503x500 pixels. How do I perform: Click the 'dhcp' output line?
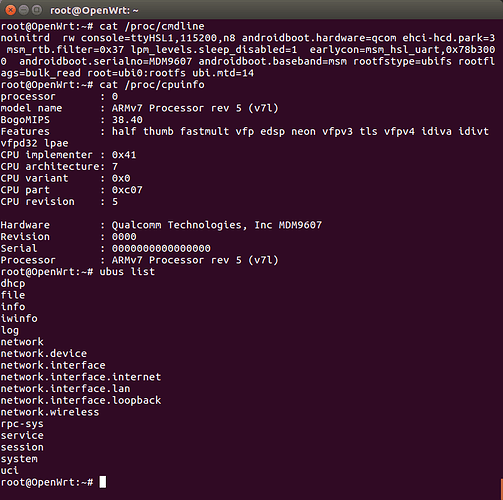tap(13, 284)
